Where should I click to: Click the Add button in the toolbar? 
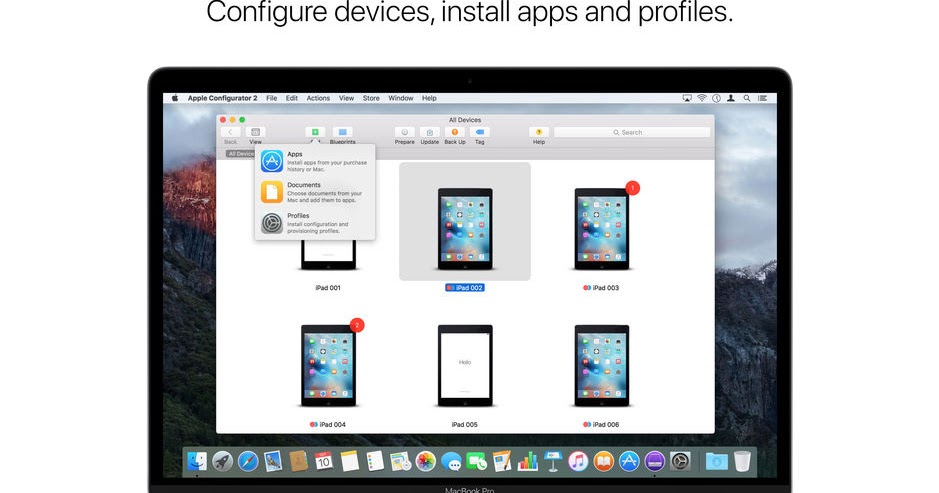pos(315,132)
